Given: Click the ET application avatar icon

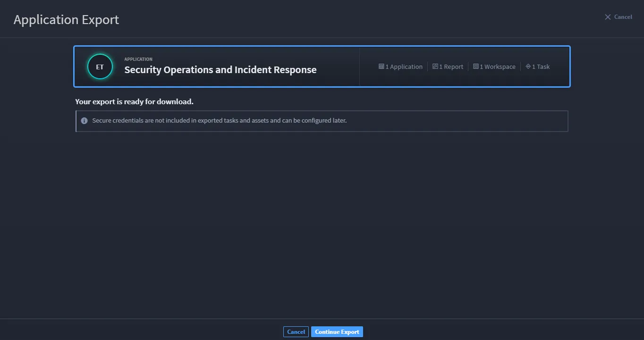Looking at the screenshot, I should pyautogui.click(x=100, y=67).
